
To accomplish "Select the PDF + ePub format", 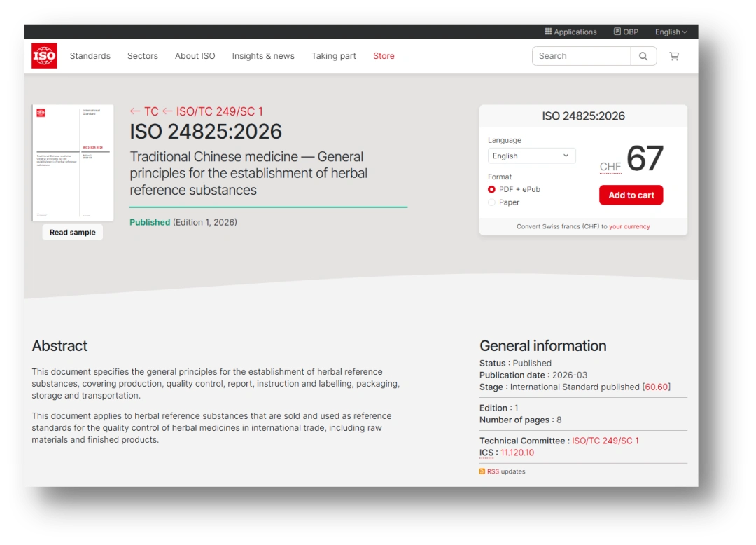I will pyautogui.click(x=491, y=189).
